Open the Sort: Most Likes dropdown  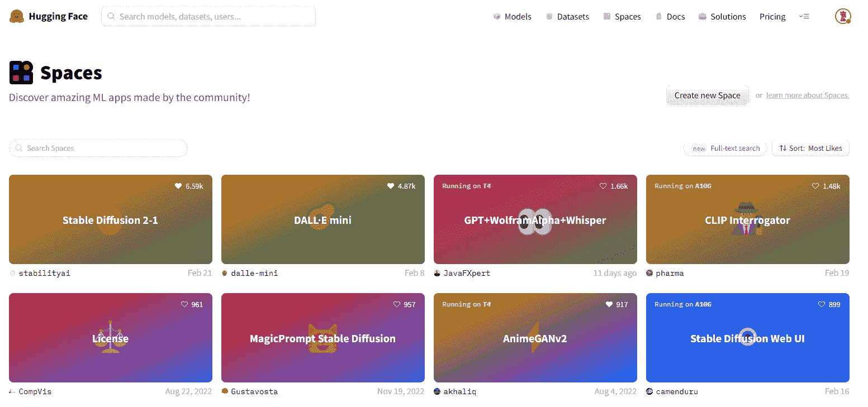(x=810, y=148)
